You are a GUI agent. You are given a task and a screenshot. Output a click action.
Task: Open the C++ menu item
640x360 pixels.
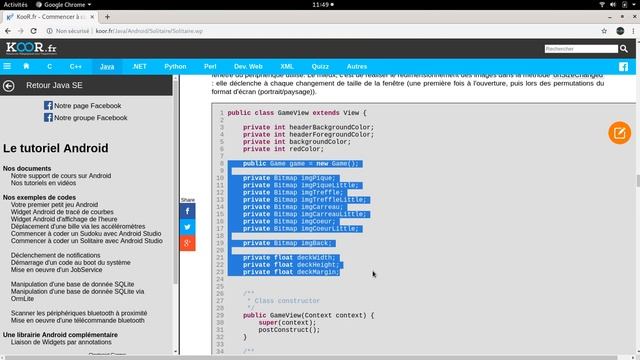click(76, 67)
